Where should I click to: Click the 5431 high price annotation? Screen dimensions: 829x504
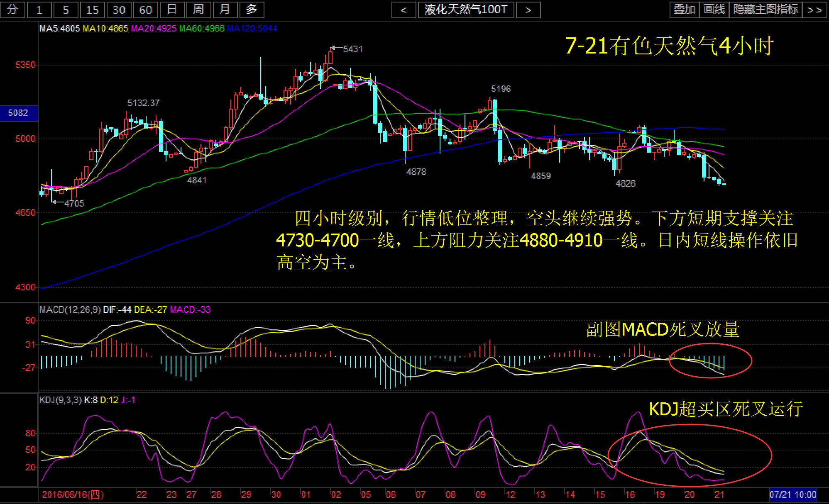click(353, 49)
